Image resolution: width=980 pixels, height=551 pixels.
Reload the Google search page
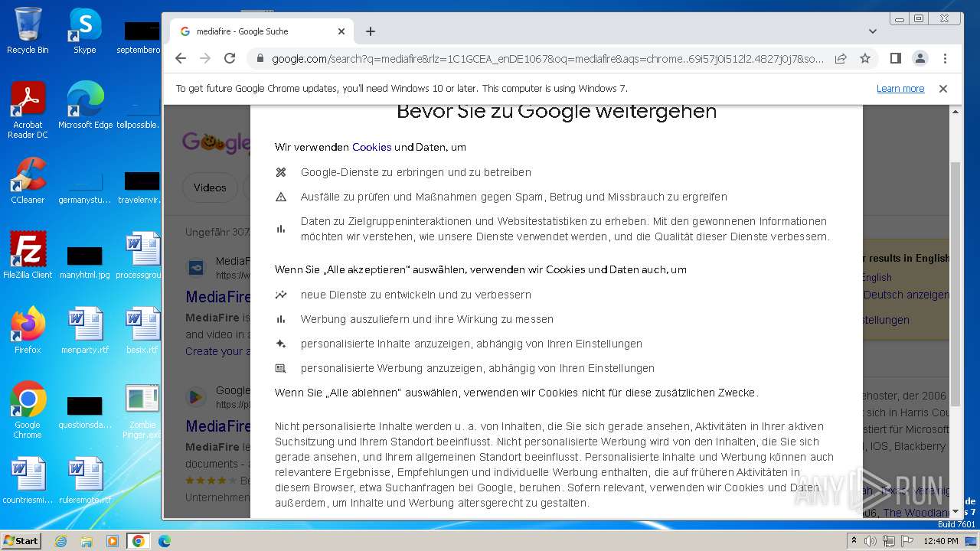pos(230,58)
